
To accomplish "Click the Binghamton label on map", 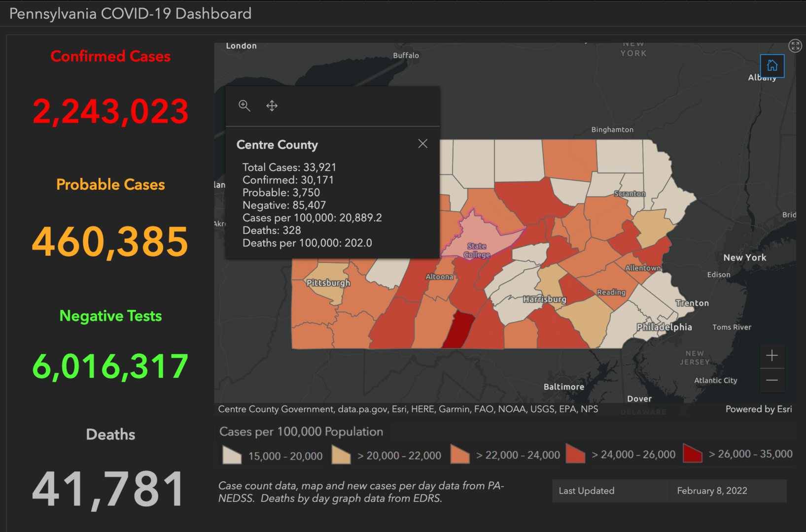I will [x=612, y=130].
